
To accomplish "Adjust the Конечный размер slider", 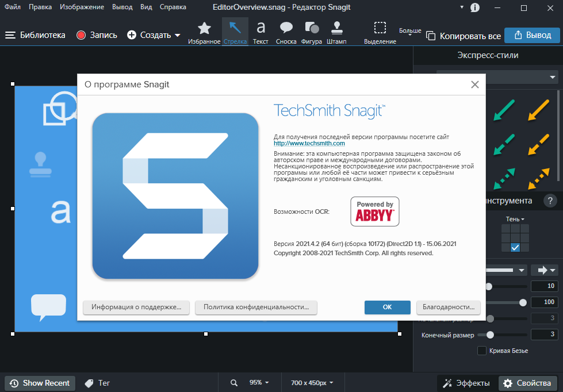I will click(490, 335).
